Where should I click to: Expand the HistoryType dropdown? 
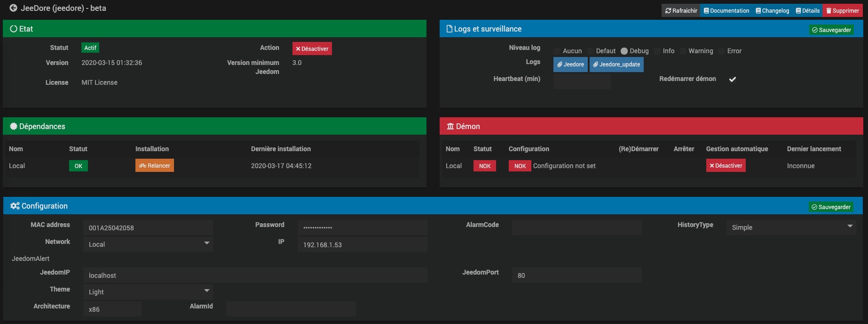pos(791,227)
